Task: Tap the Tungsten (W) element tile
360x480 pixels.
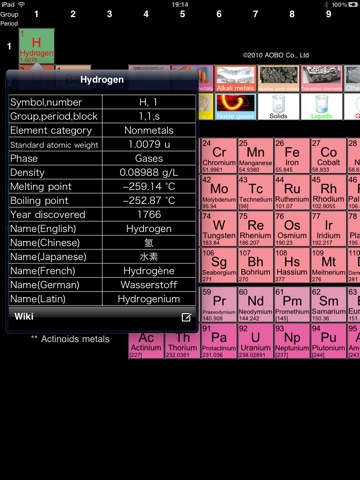Action: click(219, 229)
